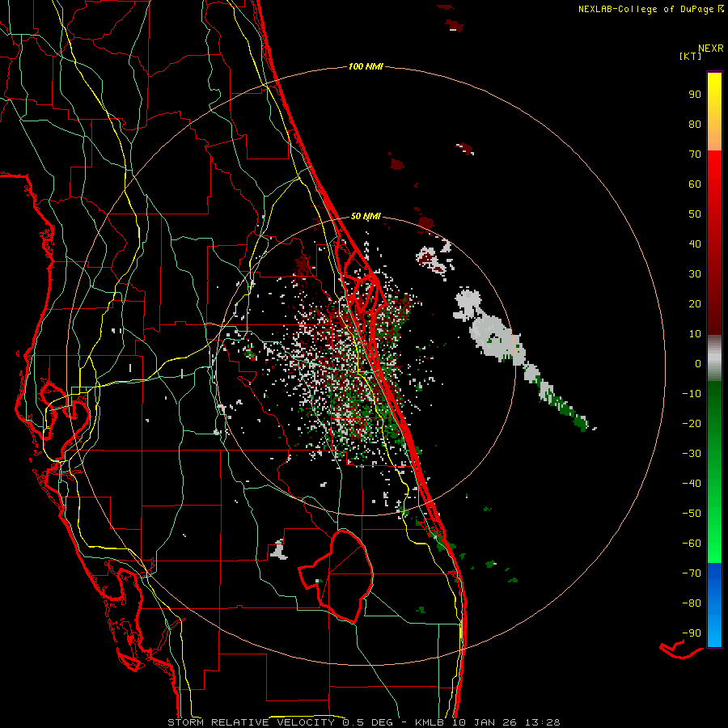This screenshot has height=728, width=728.
Task: Click the gray zero-velocity segment of color bar
Action: point(714,358)
